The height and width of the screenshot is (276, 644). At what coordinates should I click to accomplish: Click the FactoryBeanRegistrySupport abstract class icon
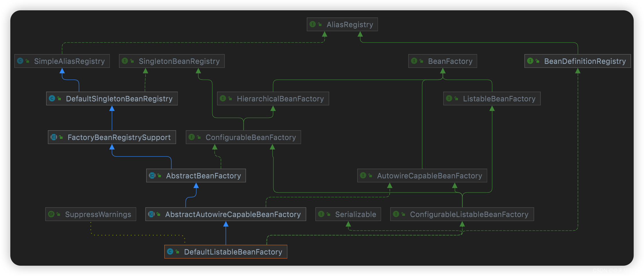(x=54, y=137)
